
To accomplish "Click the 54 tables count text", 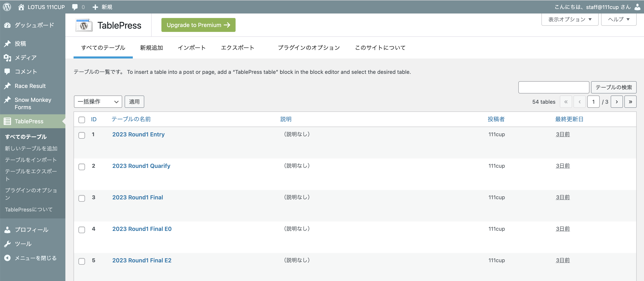I will [x=543, y=102].
